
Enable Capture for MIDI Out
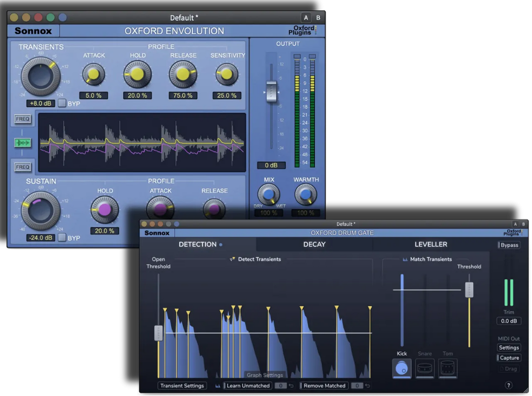(x=508, y=358)
